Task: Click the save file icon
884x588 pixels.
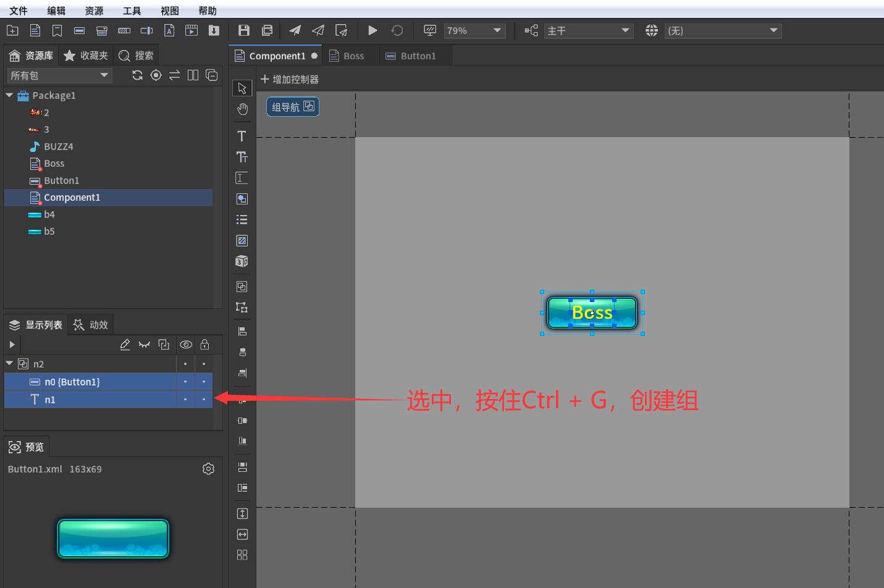Action: tap(243, 30)
